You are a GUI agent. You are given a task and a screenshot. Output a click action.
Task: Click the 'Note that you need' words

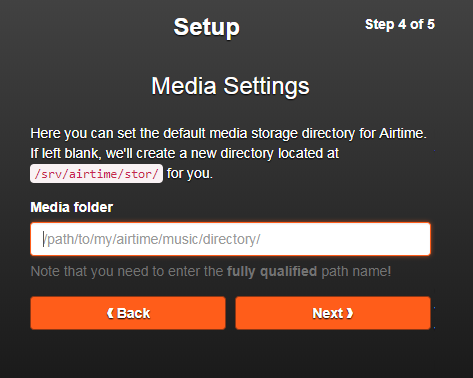click(90, 272)
